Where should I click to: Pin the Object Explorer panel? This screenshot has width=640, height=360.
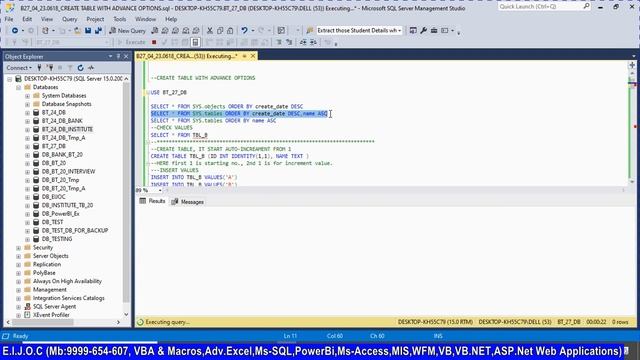coord(118,56)
